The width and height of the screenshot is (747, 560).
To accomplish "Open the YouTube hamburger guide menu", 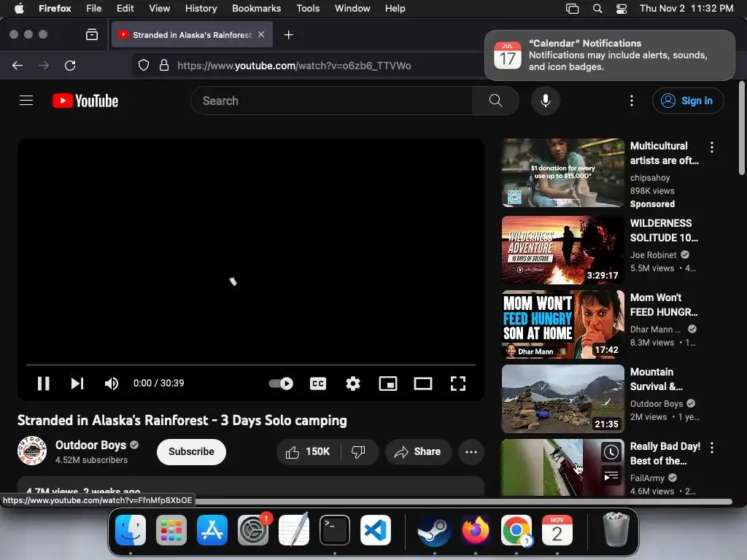I will [26, 101].
